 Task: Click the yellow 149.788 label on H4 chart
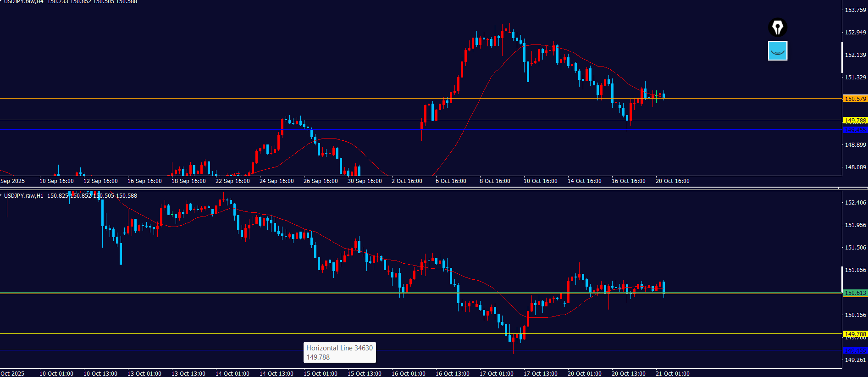pyautogui.click(x=855, y=120)
